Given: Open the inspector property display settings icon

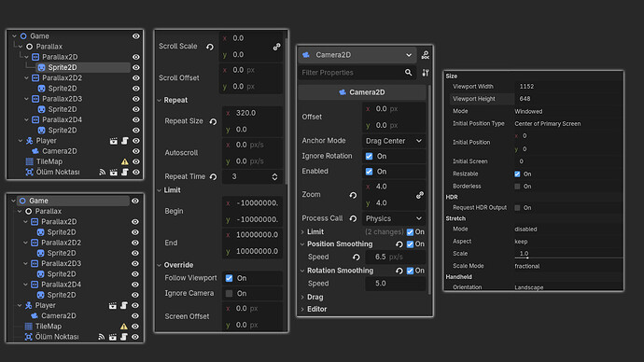Looking at the screenshot, I should (x=425, y=73).
